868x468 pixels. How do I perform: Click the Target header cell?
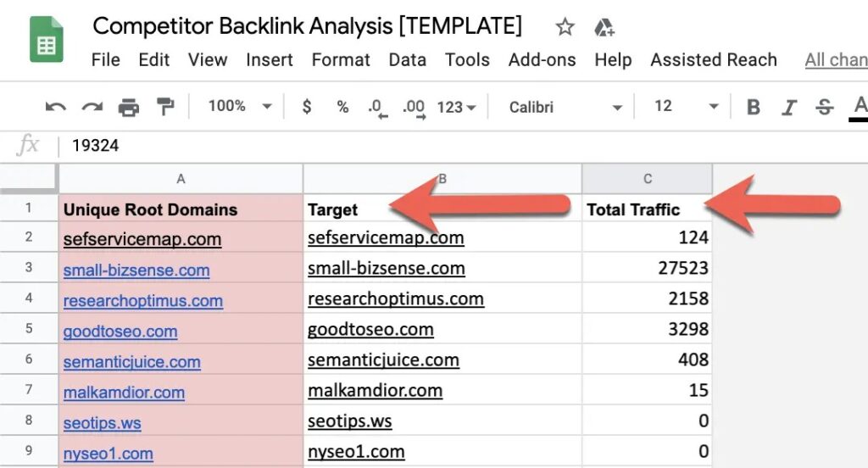tap(442, 209)
